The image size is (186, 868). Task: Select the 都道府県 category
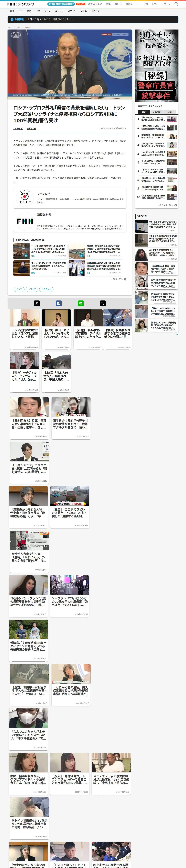(x=95, y=11)
